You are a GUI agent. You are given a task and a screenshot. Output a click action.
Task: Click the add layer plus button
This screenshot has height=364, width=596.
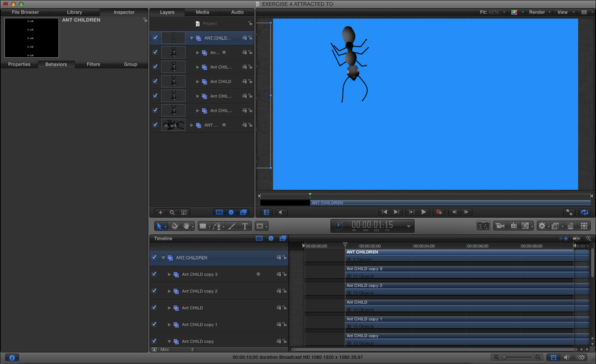(160, 212)
